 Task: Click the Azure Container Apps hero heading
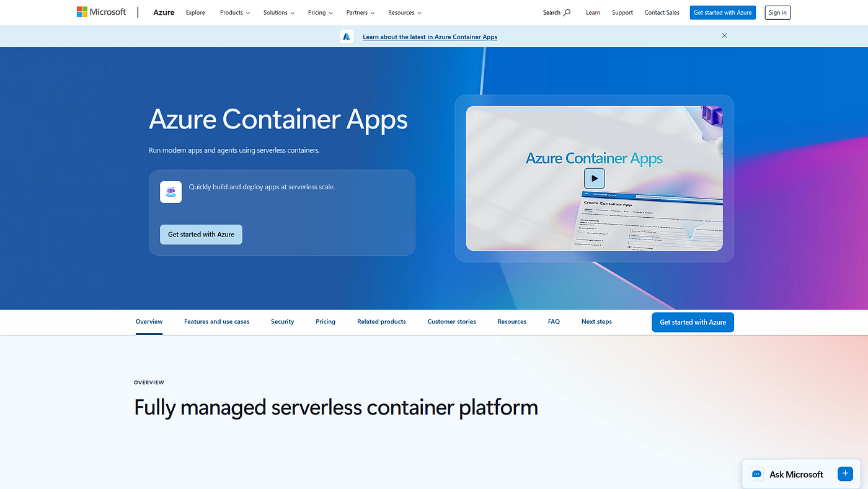click(278, 119)
